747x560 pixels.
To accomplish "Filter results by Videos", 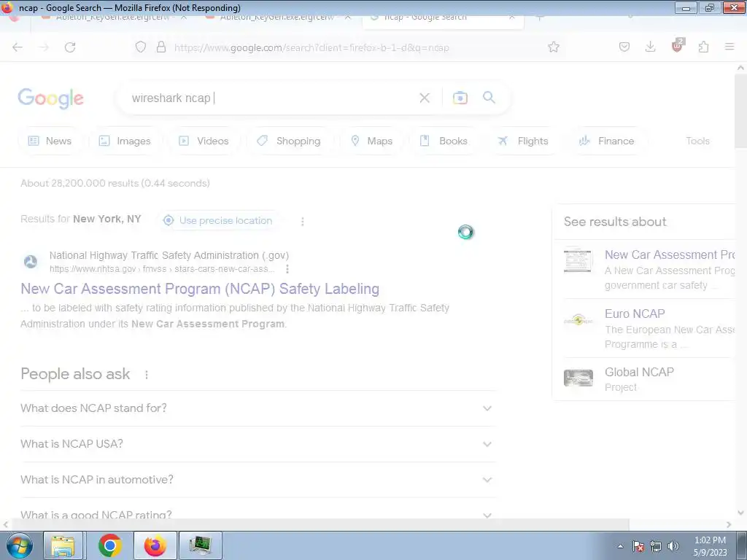I will coord(204,141).
